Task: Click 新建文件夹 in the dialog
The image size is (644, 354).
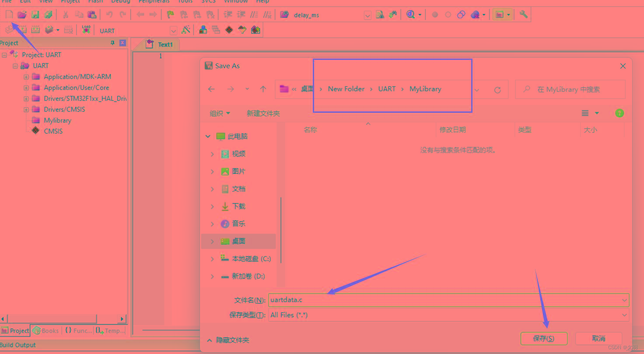Action: (263, 114)
